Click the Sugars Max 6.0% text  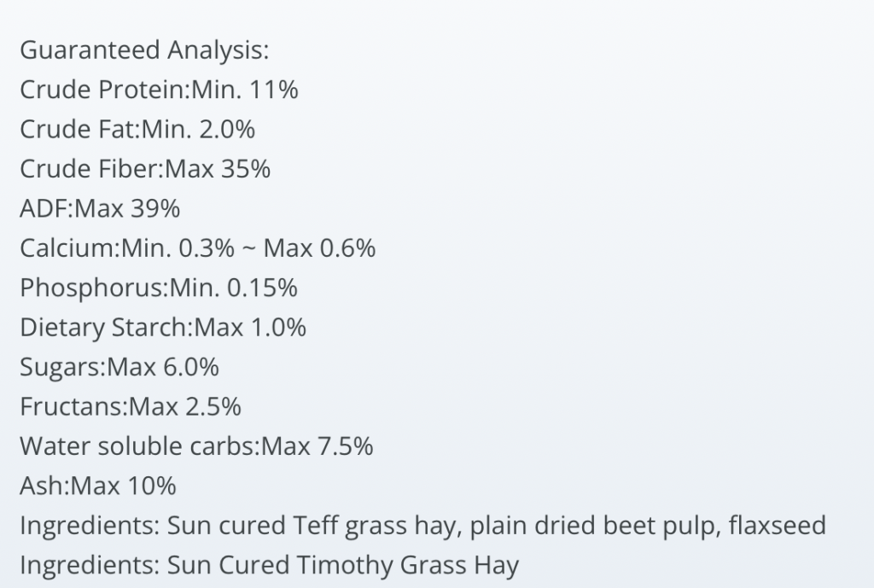119,367
